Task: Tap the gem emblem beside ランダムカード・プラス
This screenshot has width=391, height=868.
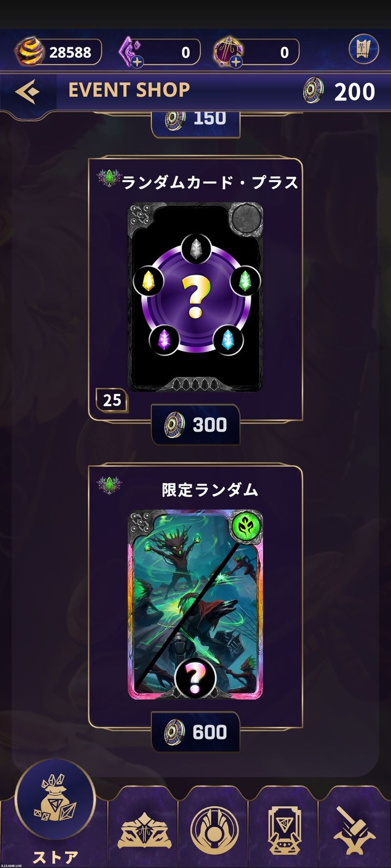Action: tap(109, 179)
